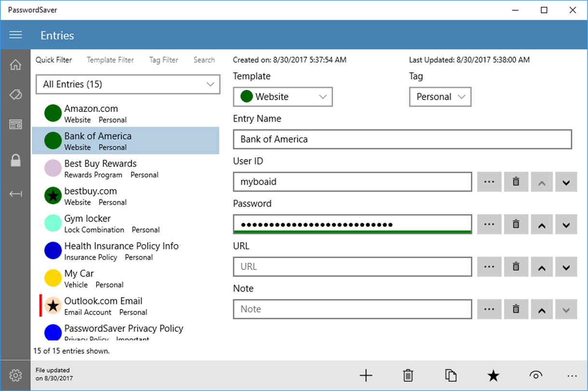Select the Outlook.com Email entry

tap(126, 306)
